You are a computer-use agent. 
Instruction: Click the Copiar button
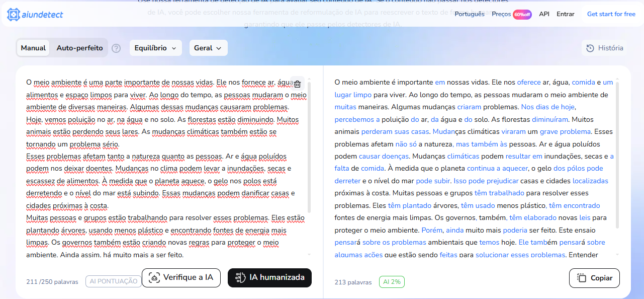pos(594,278)
